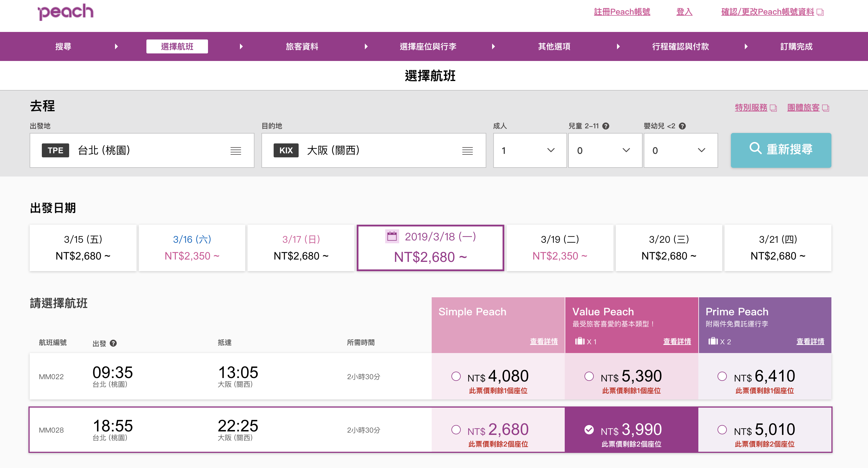The image size is (868, 468).
Task: Open 確認/更改Peach帳號資料 link
Action: pos(767,12)
